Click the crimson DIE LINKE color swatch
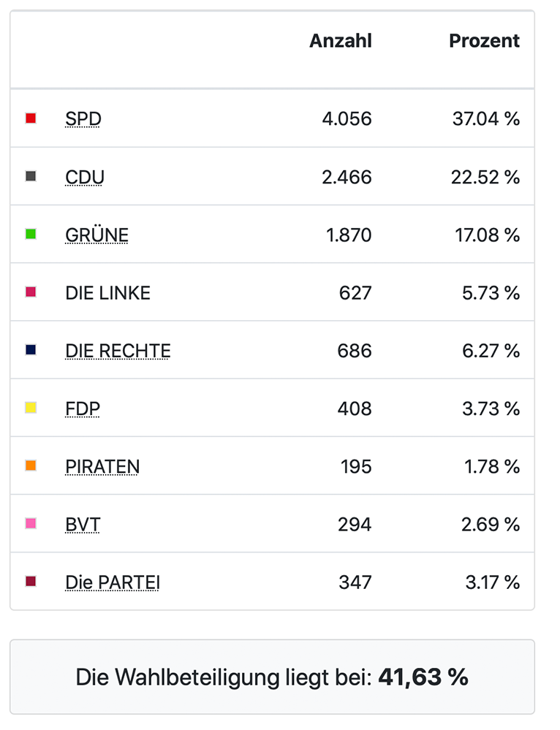Screen dimensions: 560x730 [31, 292]
